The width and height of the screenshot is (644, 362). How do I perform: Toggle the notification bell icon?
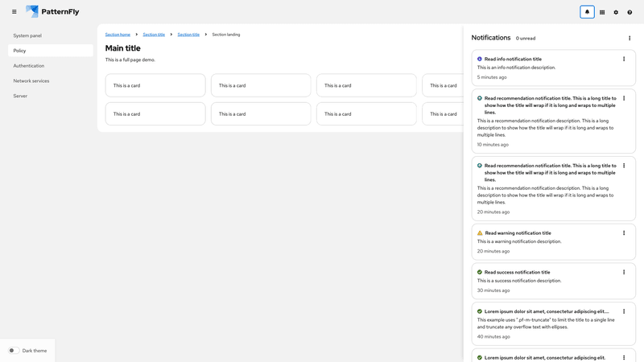pyautogui.click(x=587, y=12)
